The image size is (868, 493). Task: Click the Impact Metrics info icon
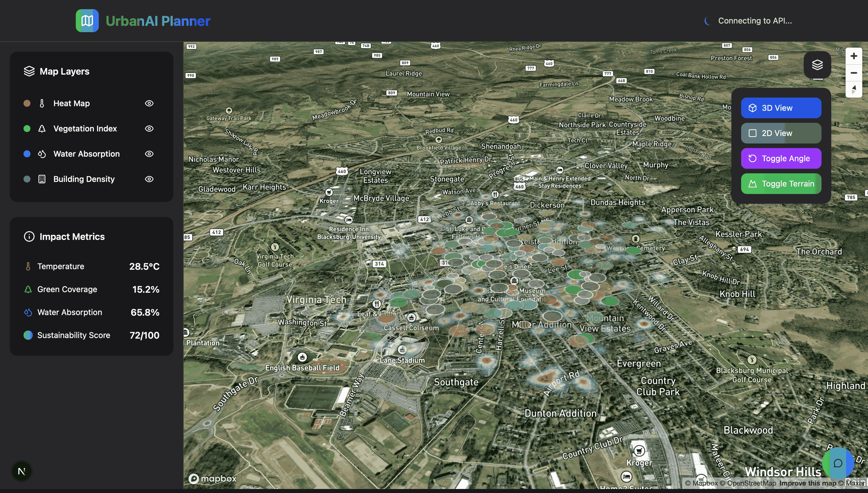click(x=29, y=236)
